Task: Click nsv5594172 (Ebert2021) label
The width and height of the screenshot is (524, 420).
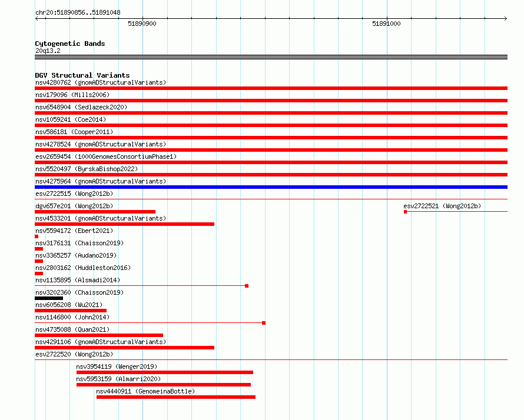Action: coord(74,231)
